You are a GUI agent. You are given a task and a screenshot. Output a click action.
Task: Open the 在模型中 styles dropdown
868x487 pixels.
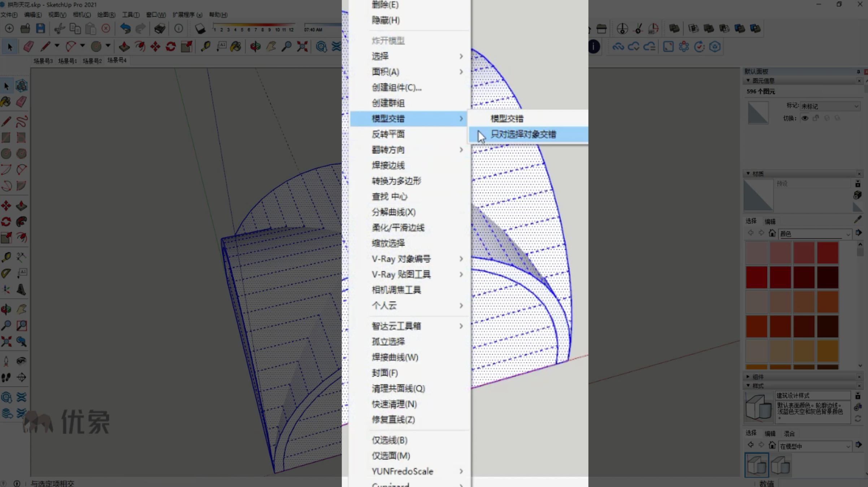click(x=815, y=446)
